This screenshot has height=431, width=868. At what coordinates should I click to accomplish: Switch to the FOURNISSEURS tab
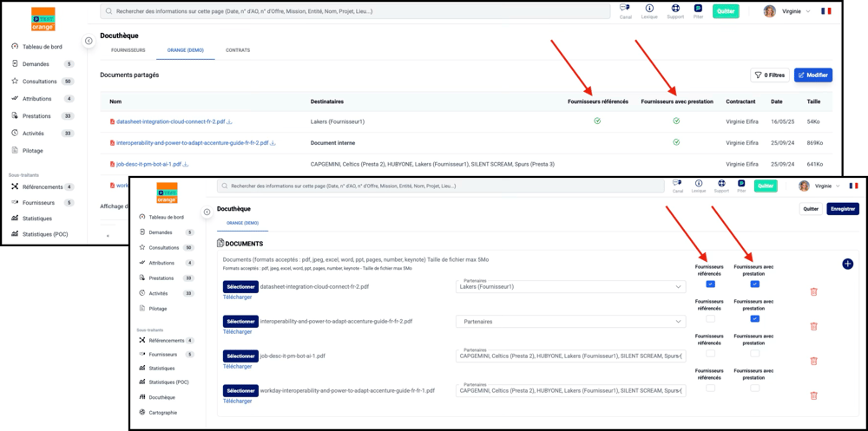tap(128, 50)
